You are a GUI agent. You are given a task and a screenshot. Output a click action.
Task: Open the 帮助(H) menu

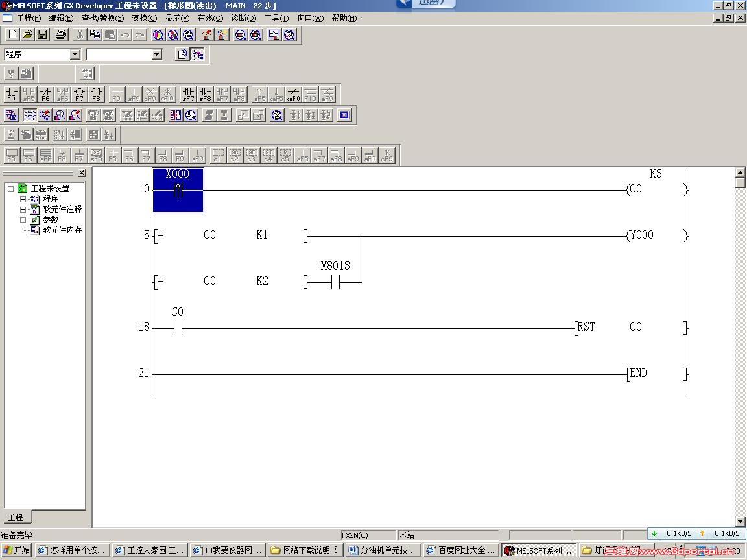click(344, 18)
